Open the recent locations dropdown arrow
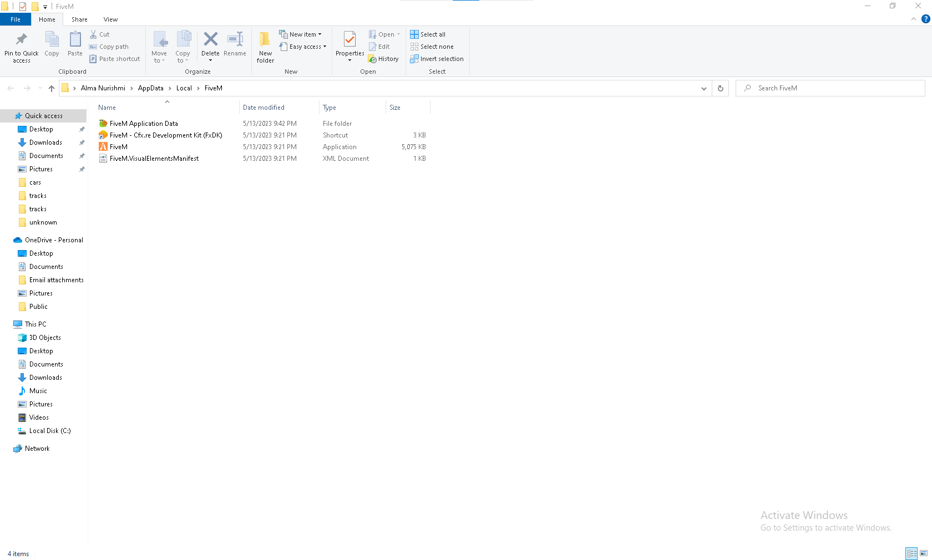 pyautogui.click(x=40, y=88)
